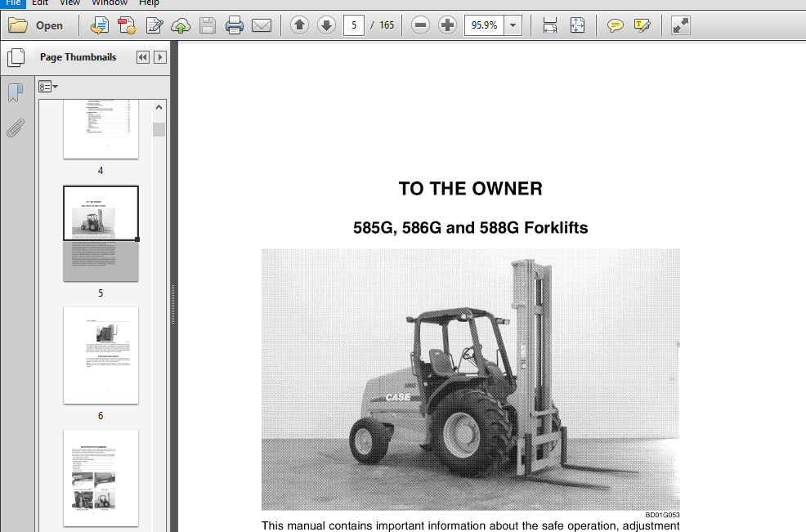Click the email envelope icon

(262, 25)
